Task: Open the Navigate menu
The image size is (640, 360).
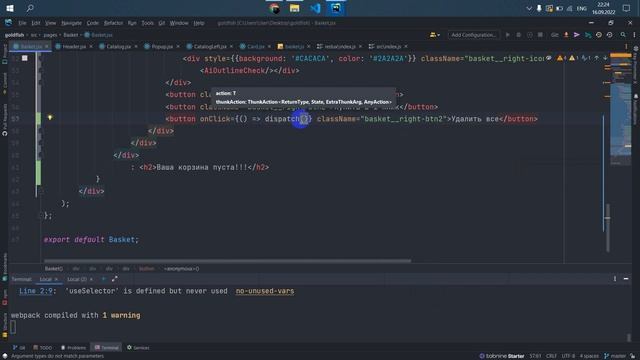Action: coord(71,23)
